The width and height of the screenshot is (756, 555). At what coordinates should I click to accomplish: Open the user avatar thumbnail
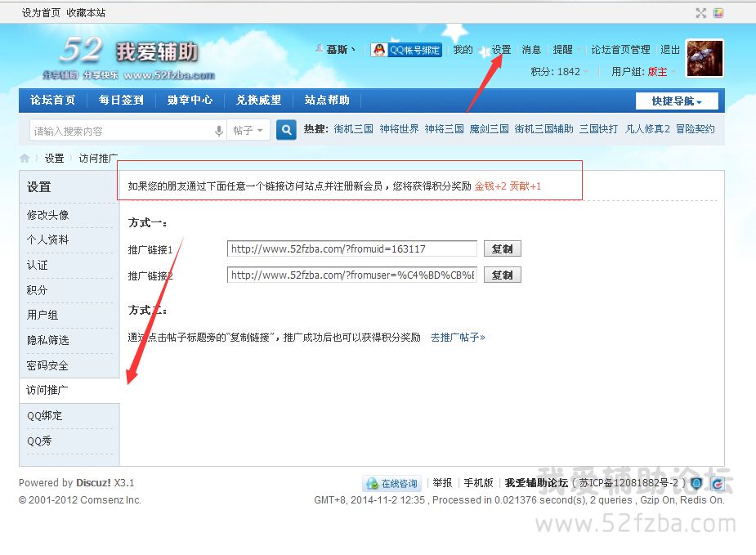pyautogui.click(x=705, y=58)
